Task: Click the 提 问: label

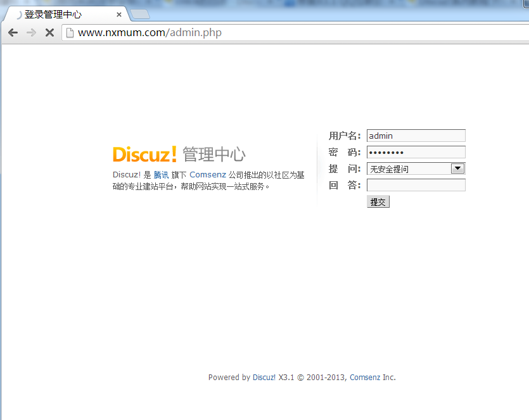Action: point(345,169)
